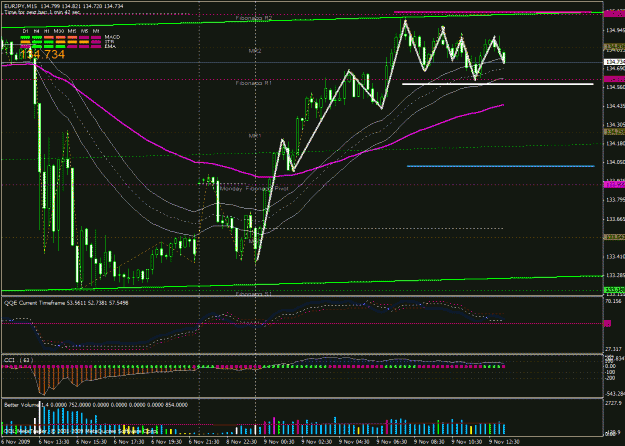Screen dimensions: 625x446
Task: Click the 2727.9 value on volume scale
Action: pyautogui.click(x=614, y=403)
